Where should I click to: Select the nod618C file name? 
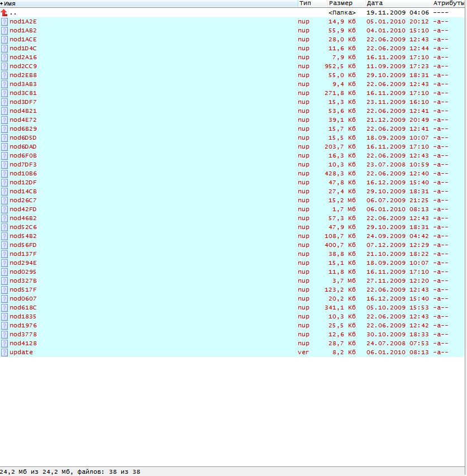pyautogui.click(x=23, y=308)
